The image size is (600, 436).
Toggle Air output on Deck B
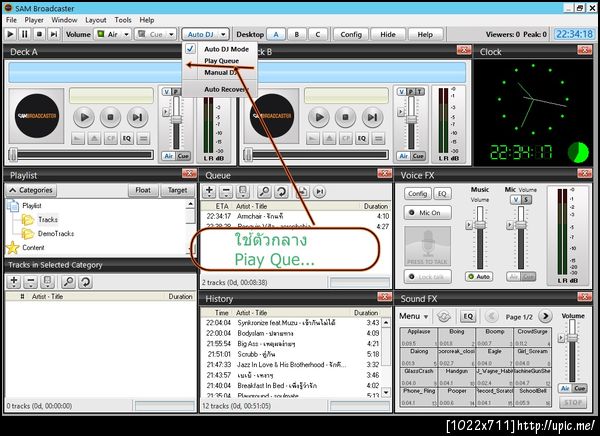[x=403, y=156]
